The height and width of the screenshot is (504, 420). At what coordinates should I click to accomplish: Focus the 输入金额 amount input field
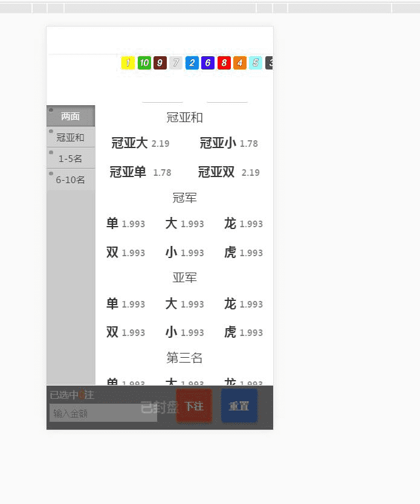click(x=103, y=413)
